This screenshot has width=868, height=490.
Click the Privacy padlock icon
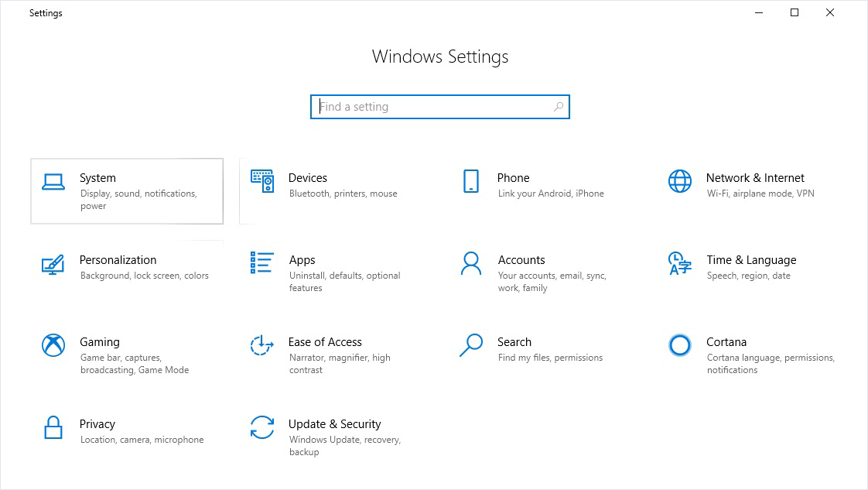click(53, 427)
